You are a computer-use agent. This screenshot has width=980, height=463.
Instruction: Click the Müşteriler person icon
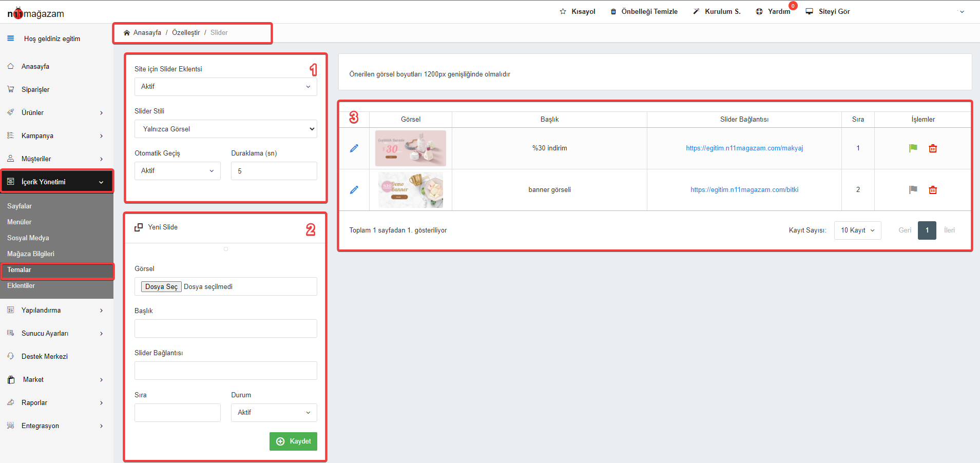[x=11, y=159]
